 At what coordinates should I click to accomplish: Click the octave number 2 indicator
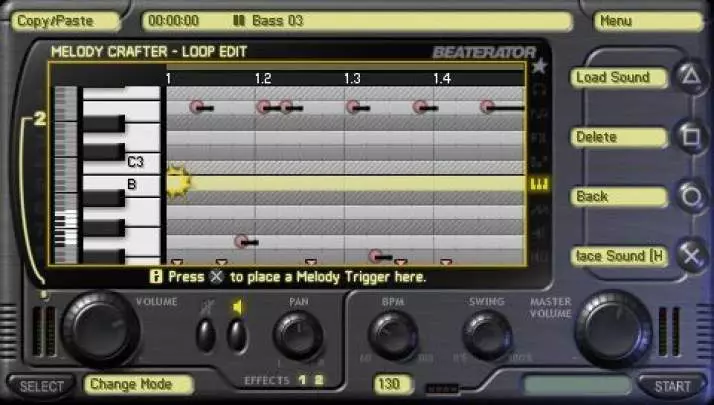40,119
